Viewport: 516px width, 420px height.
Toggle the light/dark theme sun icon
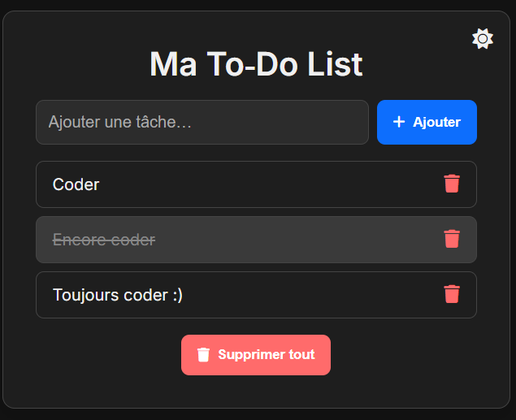tap(483, 39)
